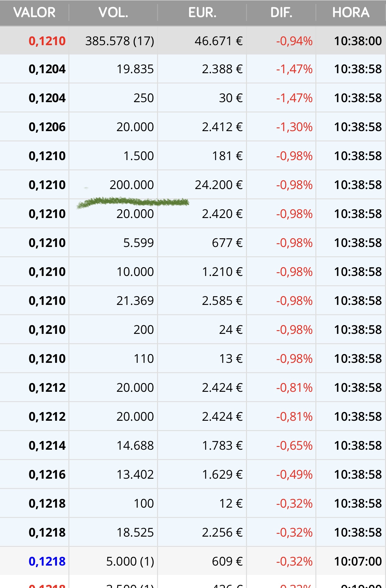Select the -1,30% difference cell
386x588 pixels.
294,127
